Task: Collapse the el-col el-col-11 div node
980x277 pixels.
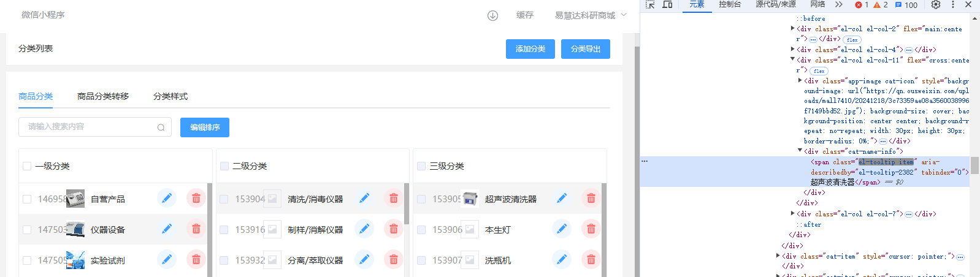Action: coord(792,59)
